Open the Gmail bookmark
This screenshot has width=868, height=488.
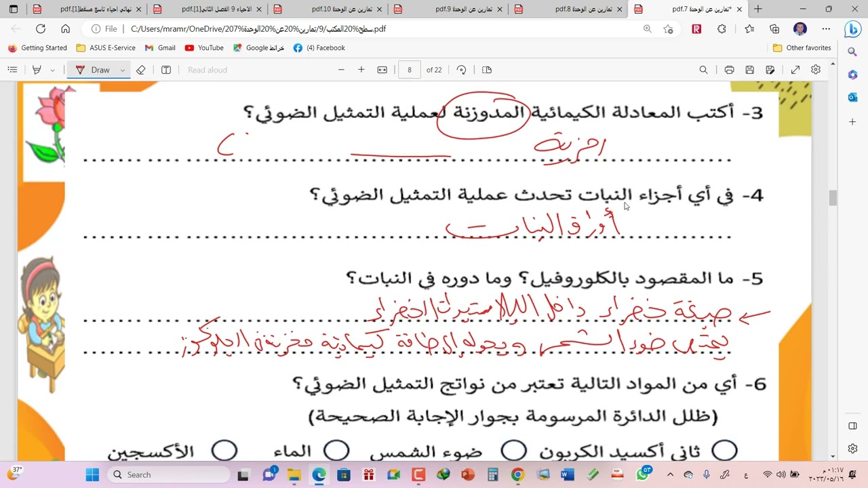click(x=160, y=48)
